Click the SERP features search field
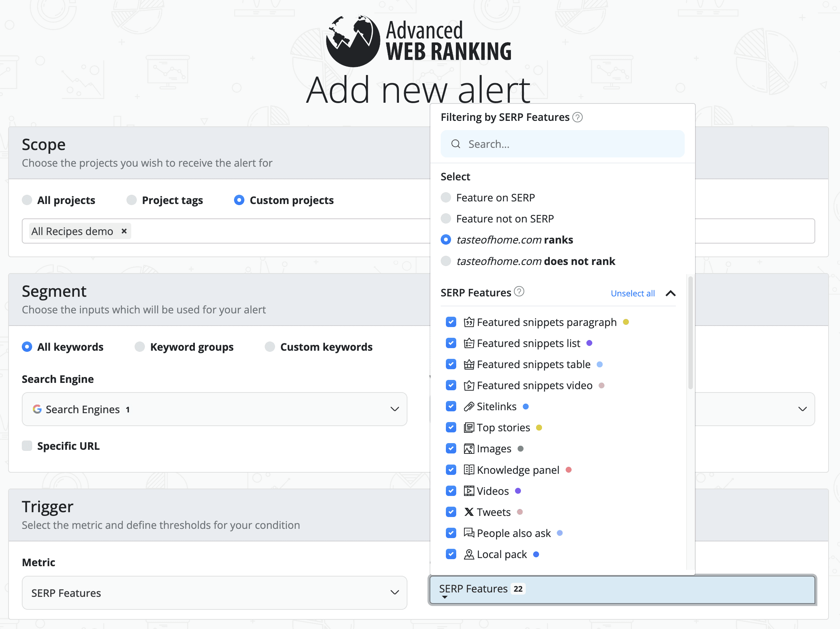The width and height of the screenshot is (840, 629). [562, 144]
